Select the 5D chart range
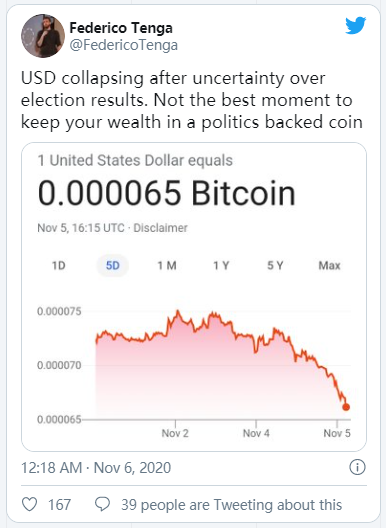This screenshot has height=528, width=386. point(113,266)
